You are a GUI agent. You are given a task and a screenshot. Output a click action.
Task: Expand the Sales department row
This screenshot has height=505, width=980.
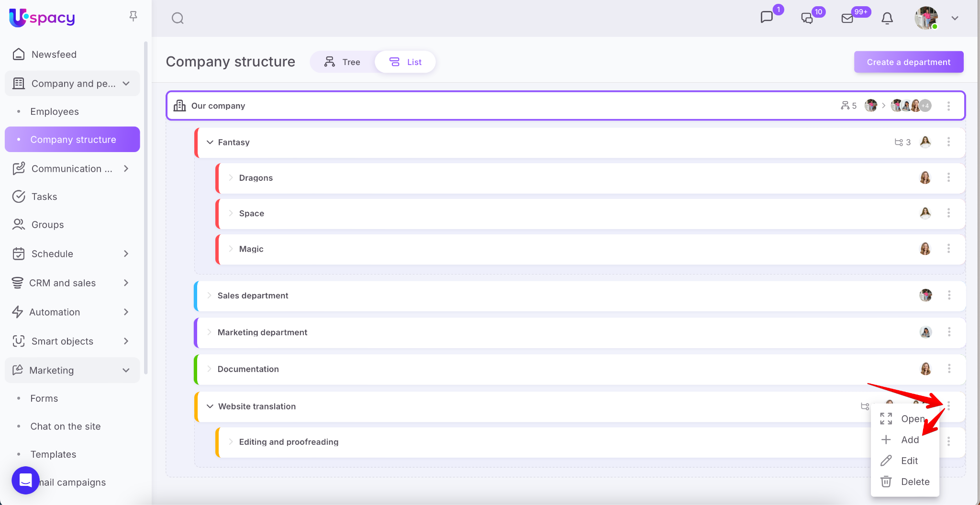[209, 296]
